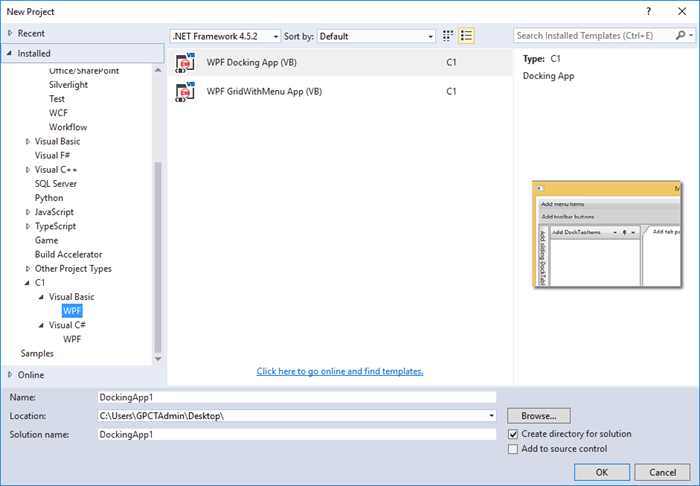This screenshot has width=700, height=486.
Task: Open the search options dropdown arrow
Action: click(691, 35)
